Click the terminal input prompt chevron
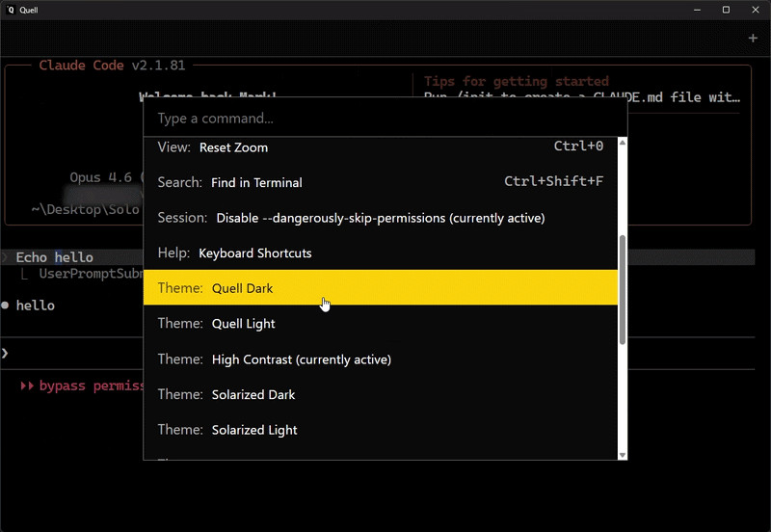 5,353
